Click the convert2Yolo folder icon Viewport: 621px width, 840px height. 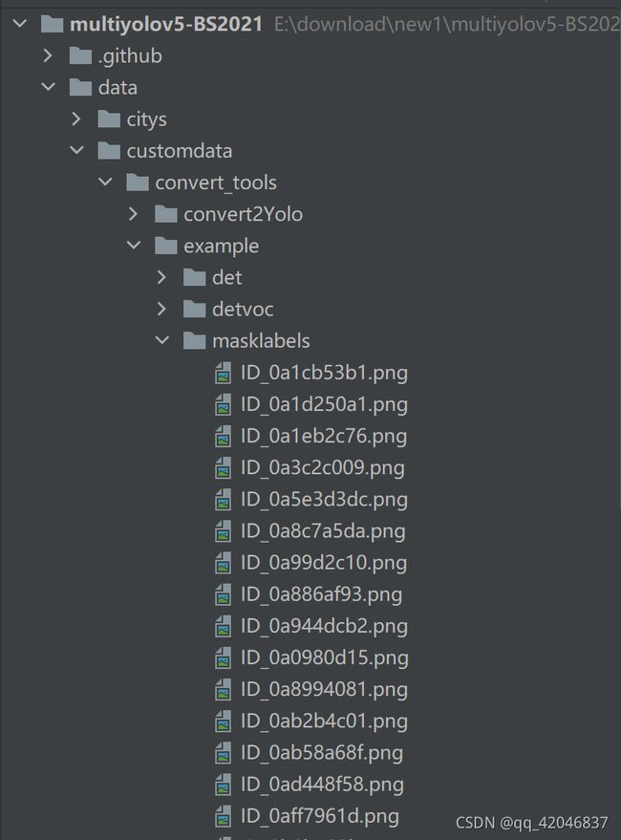[x=166, y=214]
